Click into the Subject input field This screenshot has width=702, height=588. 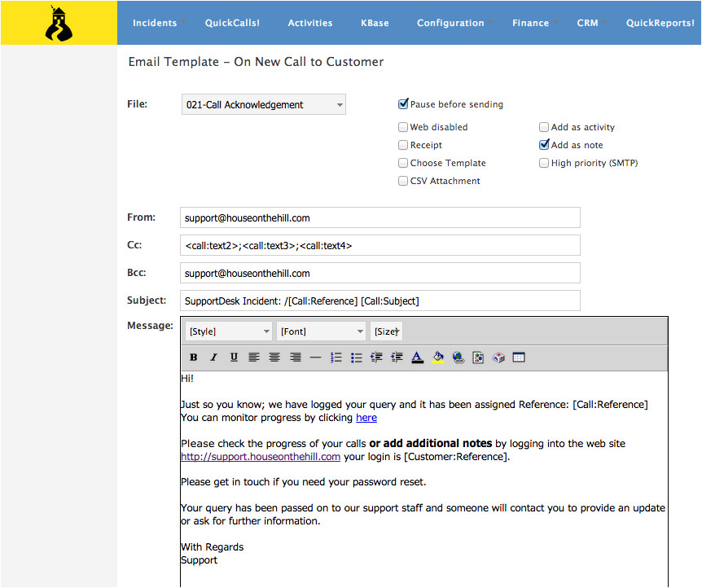coord(380,301)
